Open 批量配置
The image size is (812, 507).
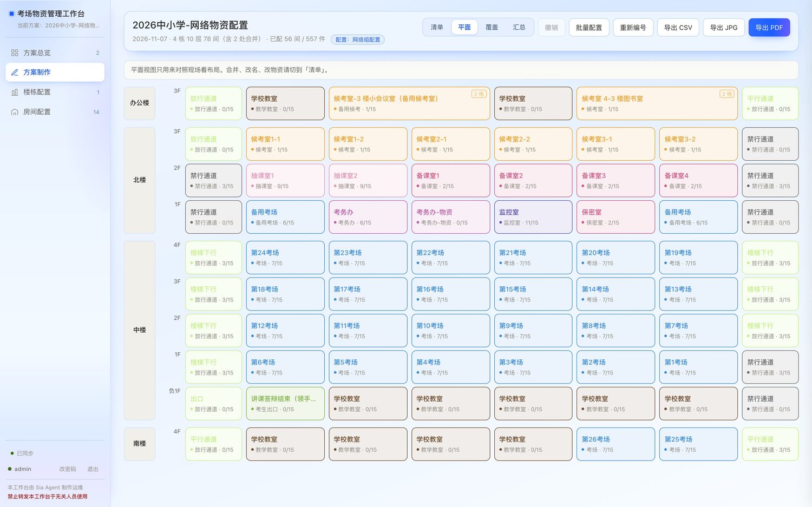pos(589,28)
